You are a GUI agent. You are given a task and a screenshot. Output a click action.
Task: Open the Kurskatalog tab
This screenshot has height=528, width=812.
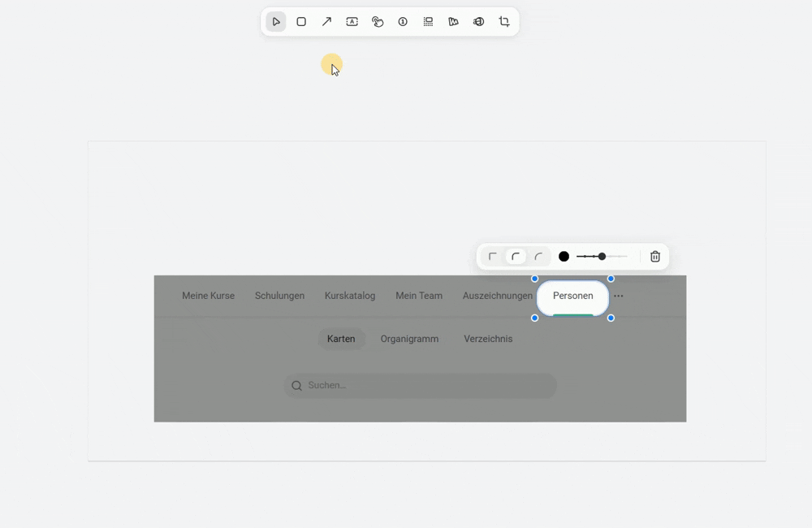point(350,296)
